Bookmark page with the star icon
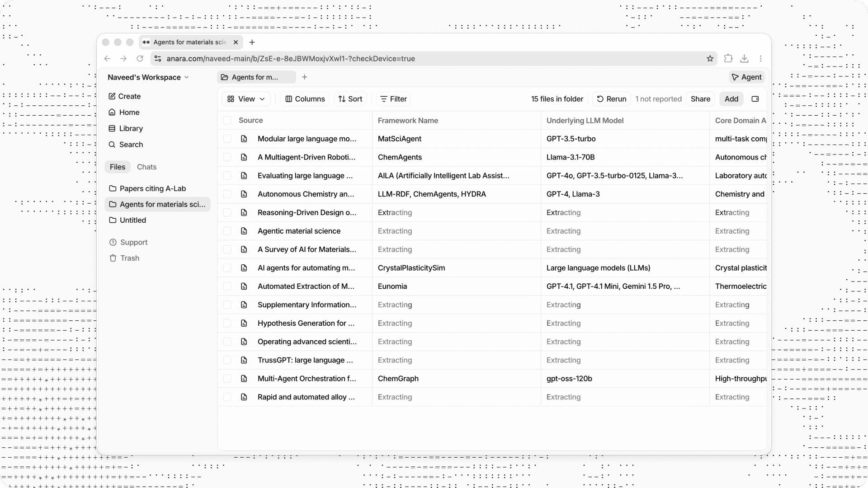Screen dimensions: 868x488 click(710, 59)
